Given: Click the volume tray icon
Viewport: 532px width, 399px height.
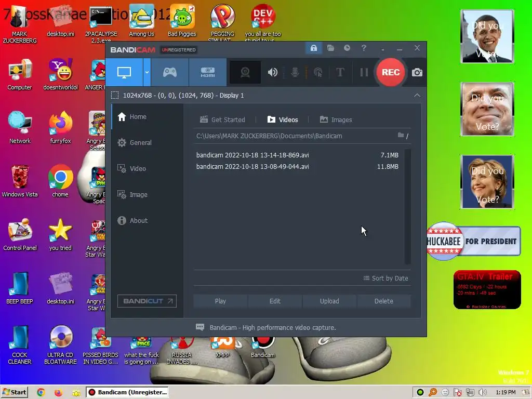Looking at the screenshot, I should pyautogui.click(x=482, y=392).
